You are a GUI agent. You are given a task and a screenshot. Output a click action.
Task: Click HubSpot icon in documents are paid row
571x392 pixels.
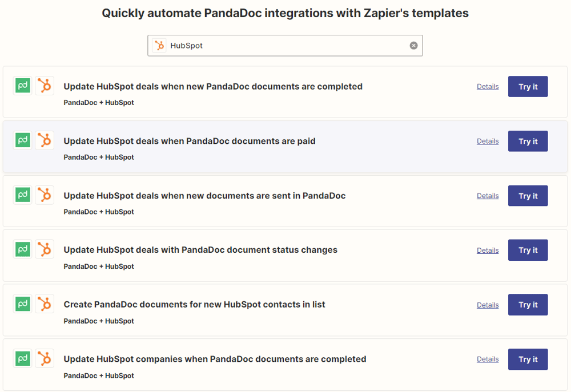pos(45,140)
